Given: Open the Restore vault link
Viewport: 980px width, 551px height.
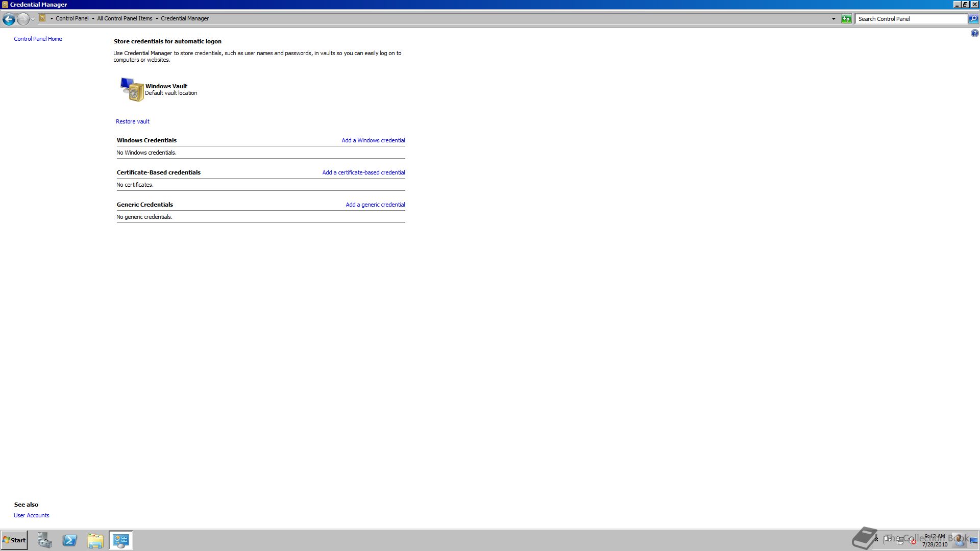Looking at the screenshot, I should 133,121.
